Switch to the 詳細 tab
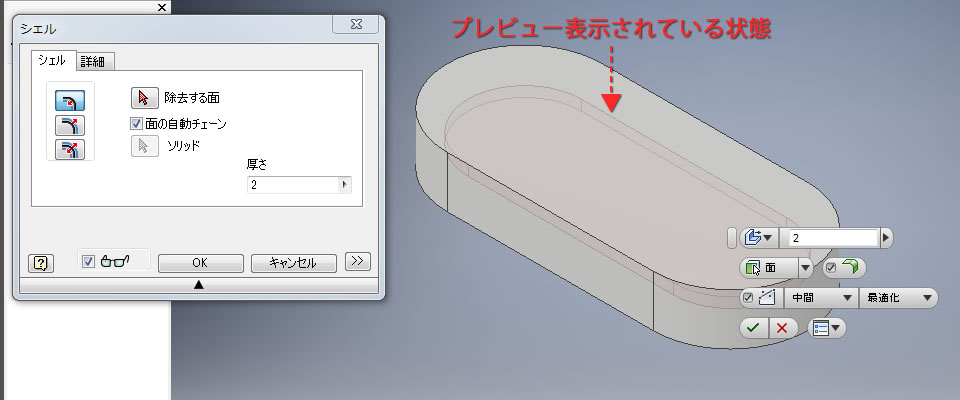960x400 pixels. [92, 62]
